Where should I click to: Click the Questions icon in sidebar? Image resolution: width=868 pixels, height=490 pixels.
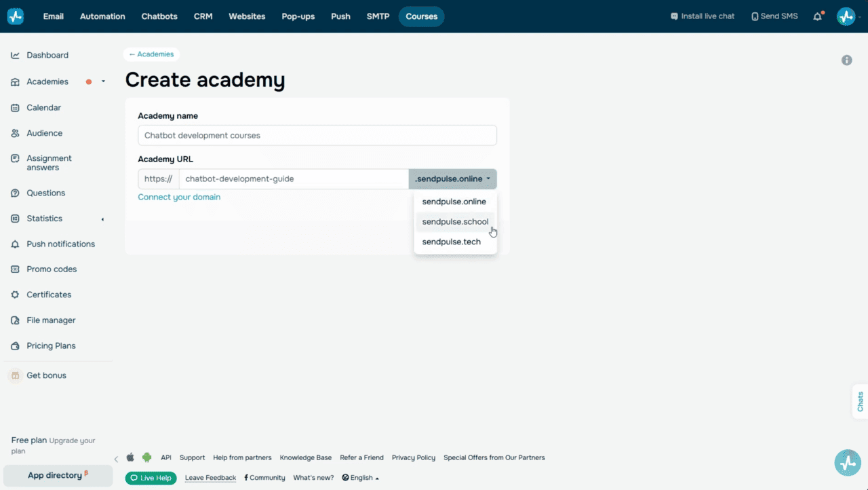click(15, 193)
